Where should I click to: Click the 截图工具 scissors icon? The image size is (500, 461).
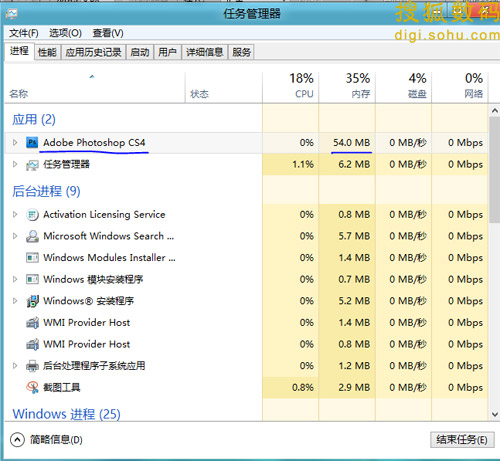click(x=32, y=388)
